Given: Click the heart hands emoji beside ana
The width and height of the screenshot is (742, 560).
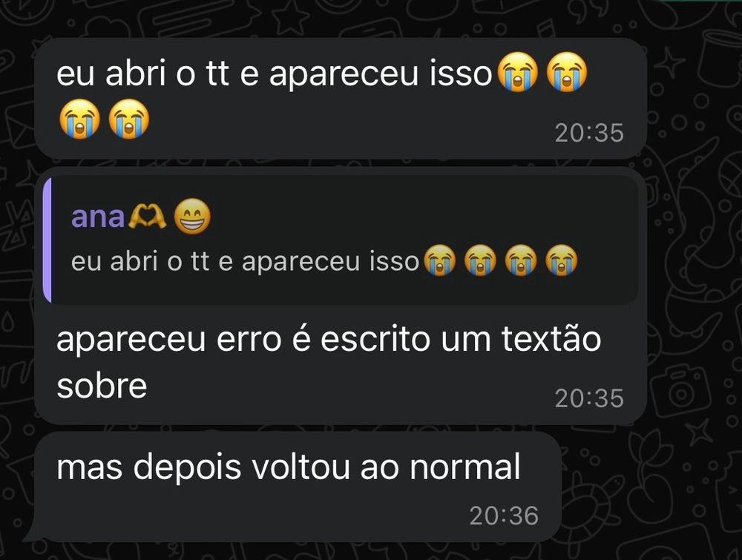Looking at the screenshot, I should click(x=147, y=217).
